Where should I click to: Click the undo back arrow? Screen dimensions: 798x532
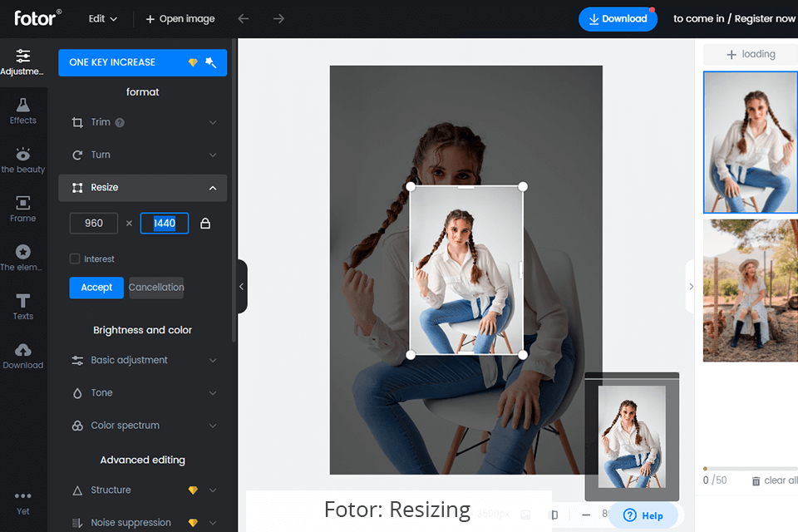pyautogui.click(x=244, y=19)
